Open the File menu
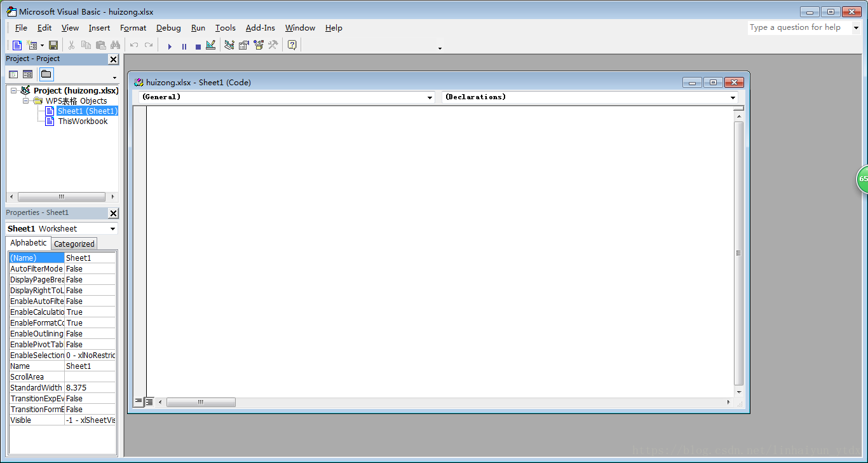This screenshot has height=463, width=868. (21, 28)
